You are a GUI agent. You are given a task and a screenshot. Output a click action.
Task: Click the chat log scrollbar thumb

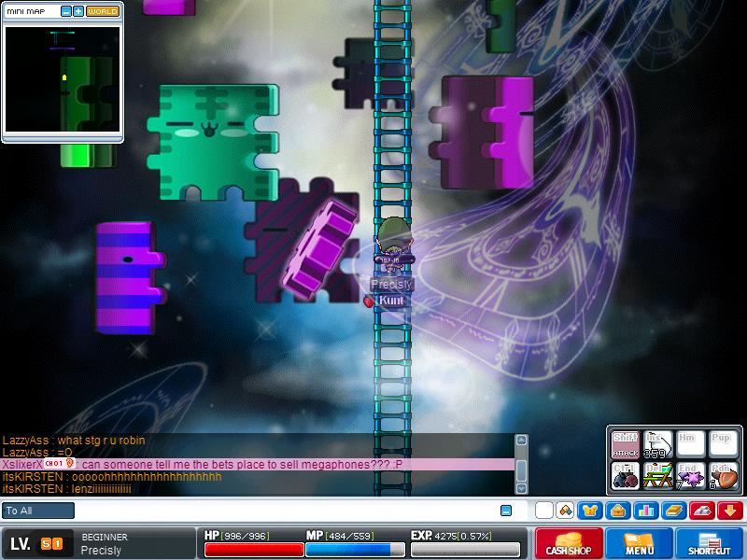(521, 471)
